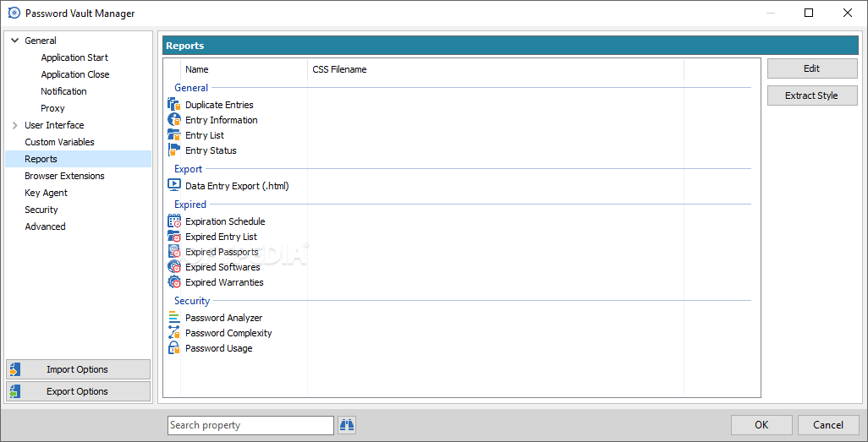Click the binoculars search icon

click(x=347, y=425)
